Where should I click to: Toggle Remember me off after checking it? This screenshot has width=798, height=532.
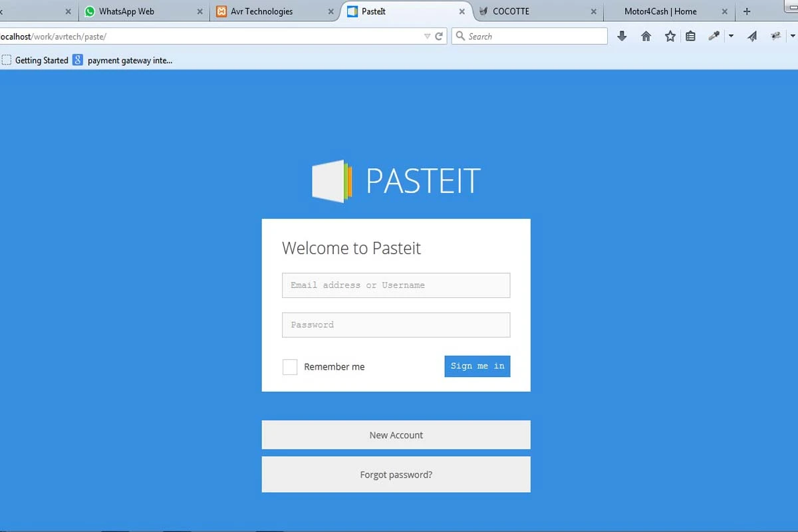(x=290, y=366)
